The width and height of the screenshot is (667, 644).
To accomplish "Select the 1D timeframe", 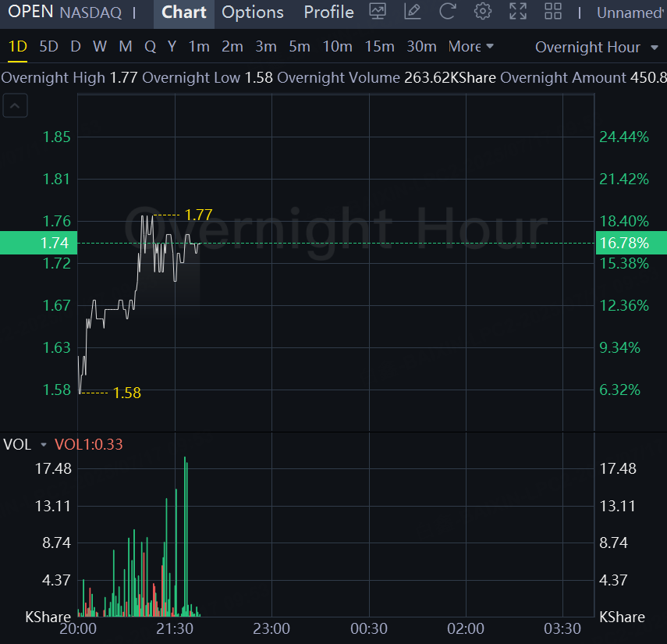I will point(18,46).
